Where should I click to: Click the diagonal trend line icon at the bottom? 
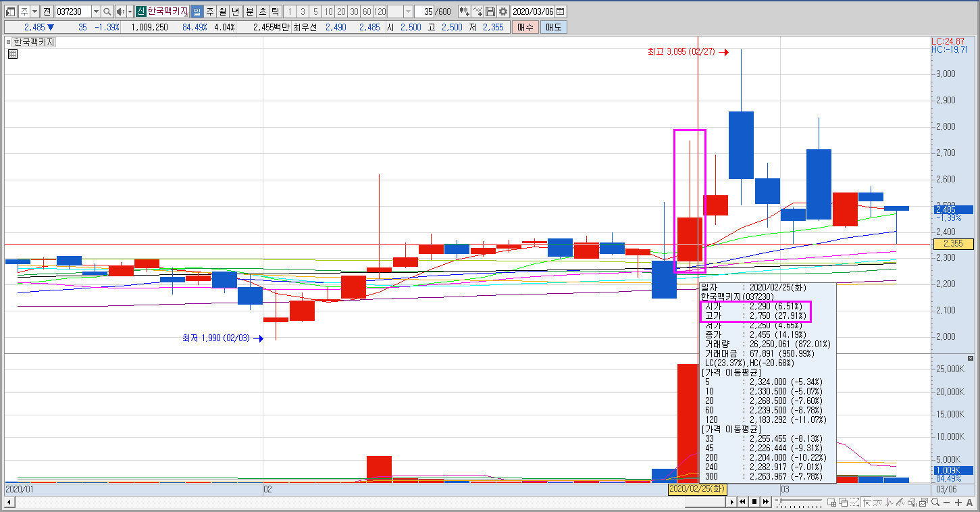(900, 502)
